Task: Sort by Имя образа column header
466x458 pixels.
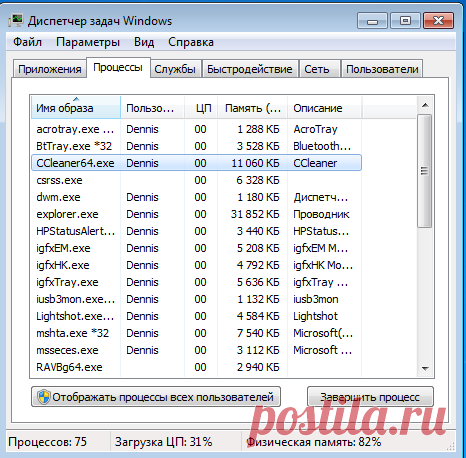Action: click(x=76, y=108)
